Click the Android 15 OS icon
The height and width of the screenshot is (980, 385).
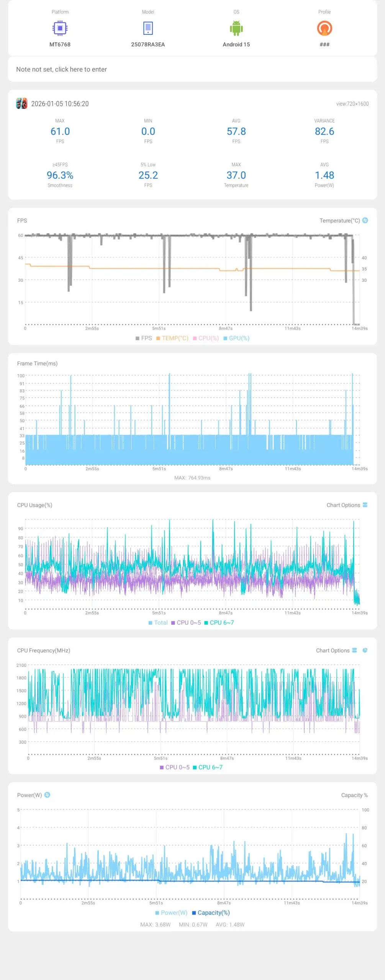tap(236, 28)
